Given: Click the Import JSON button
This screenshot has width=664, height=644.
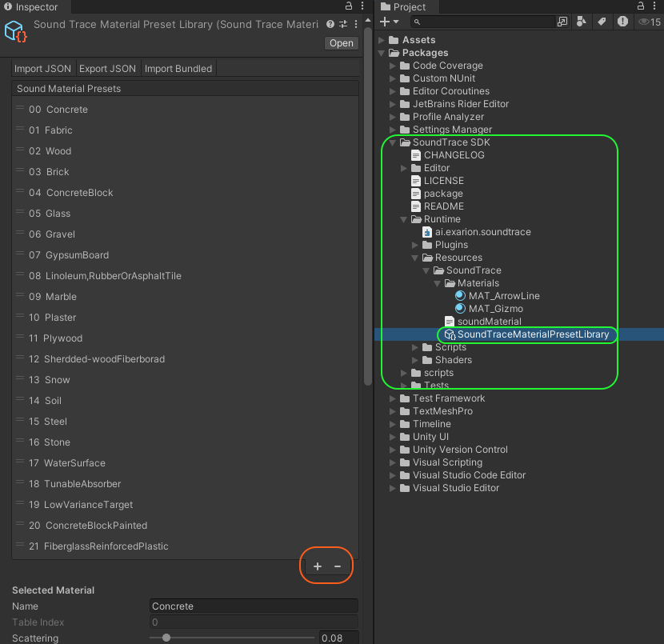Looking at the screenshot, I should tap(42, 69).
